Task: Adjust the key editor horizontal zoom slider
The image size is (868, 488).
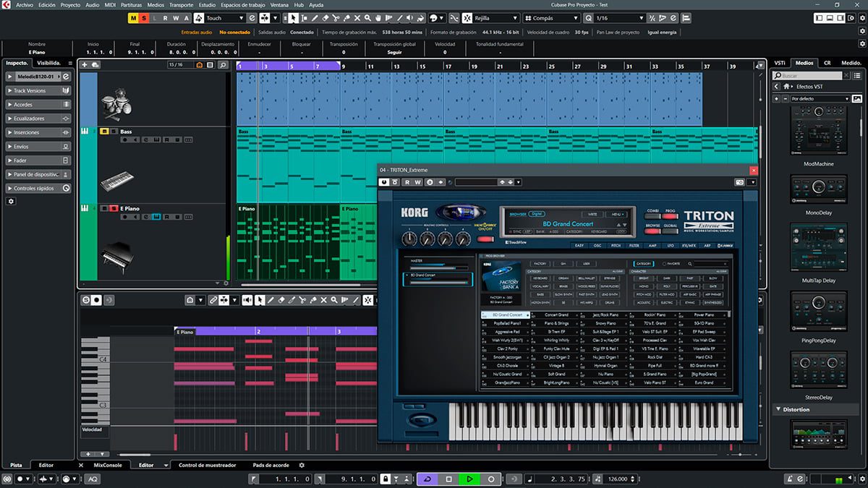Action: [739, 454]
